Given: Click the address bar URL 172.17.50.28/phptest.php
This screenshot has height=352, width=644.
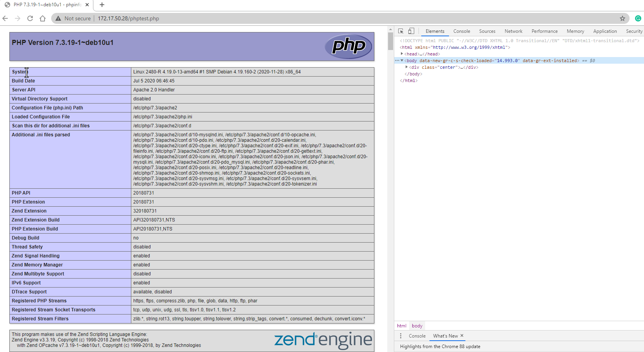Looking at the screenshot, I should coord(128,18).
